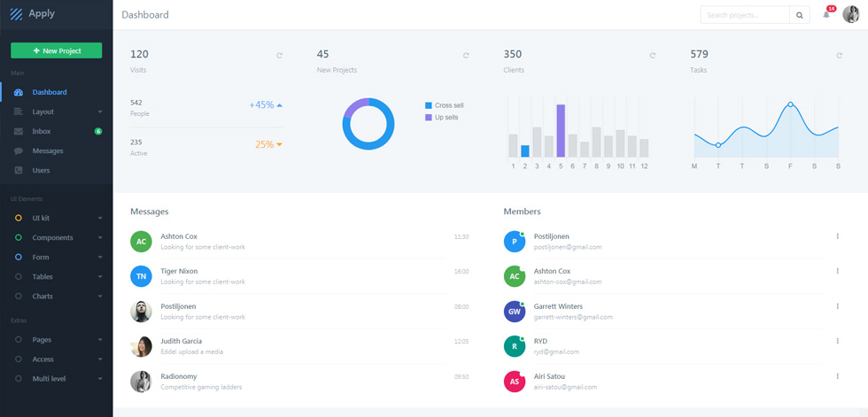Screen dimensions: 868x417
Task: Click the Charts circle icon
Action: tap(19, 297)
